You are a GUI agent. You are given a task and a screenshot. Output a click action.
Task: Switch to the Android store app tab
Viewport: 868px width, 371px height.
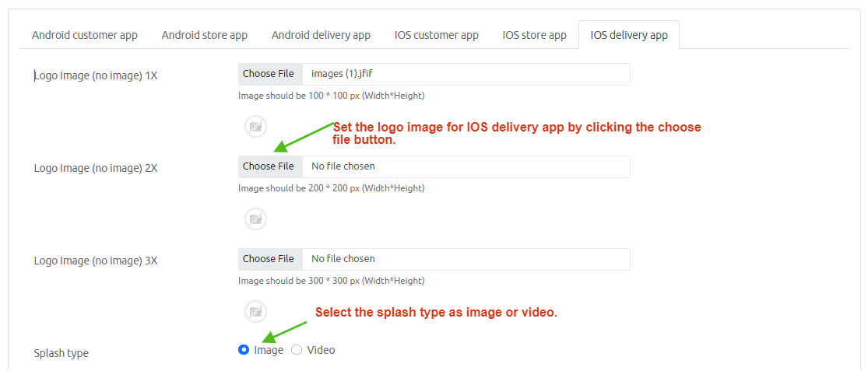pos(205,35)
